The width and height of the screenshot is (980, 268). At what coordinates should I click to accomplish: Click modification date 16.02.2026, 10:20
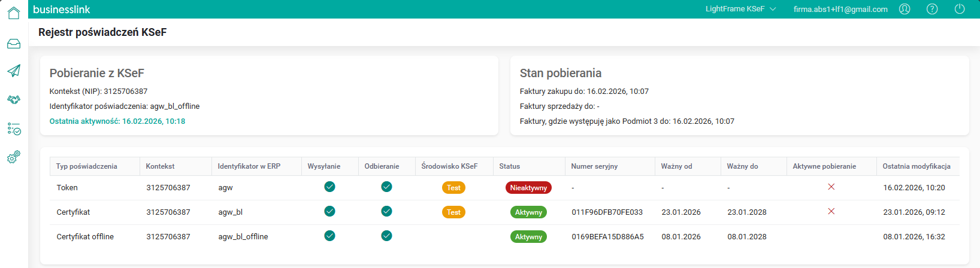pyautogui.click(x=914, y=188)
